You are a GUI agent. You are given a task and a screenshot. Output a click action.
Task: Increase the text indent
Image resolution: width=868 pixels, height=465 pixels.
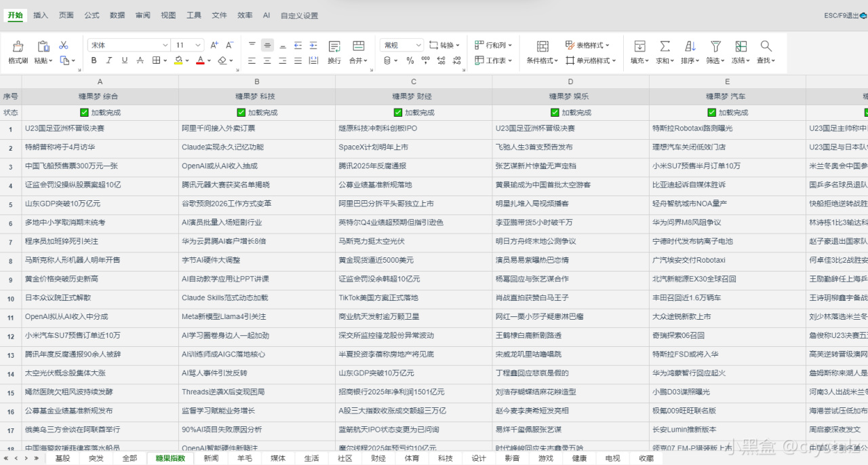click(x=313, y=45)
